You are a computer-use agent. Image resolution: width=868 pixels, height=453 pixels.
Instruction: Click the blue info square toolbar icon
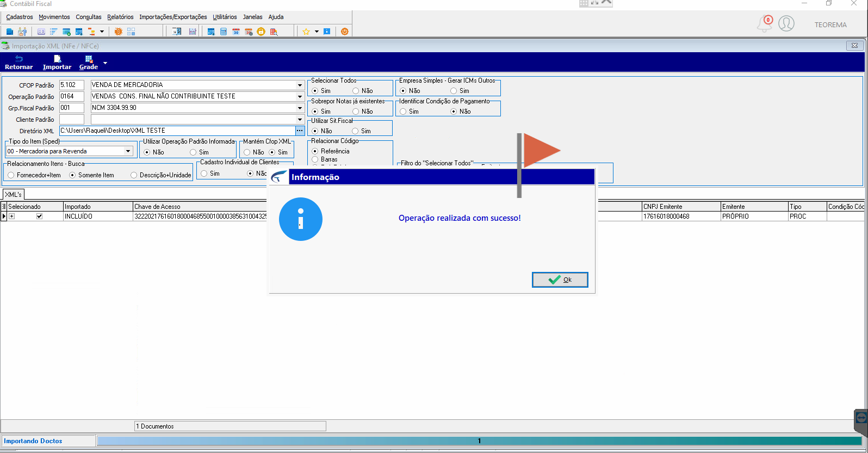pos(327,32)
